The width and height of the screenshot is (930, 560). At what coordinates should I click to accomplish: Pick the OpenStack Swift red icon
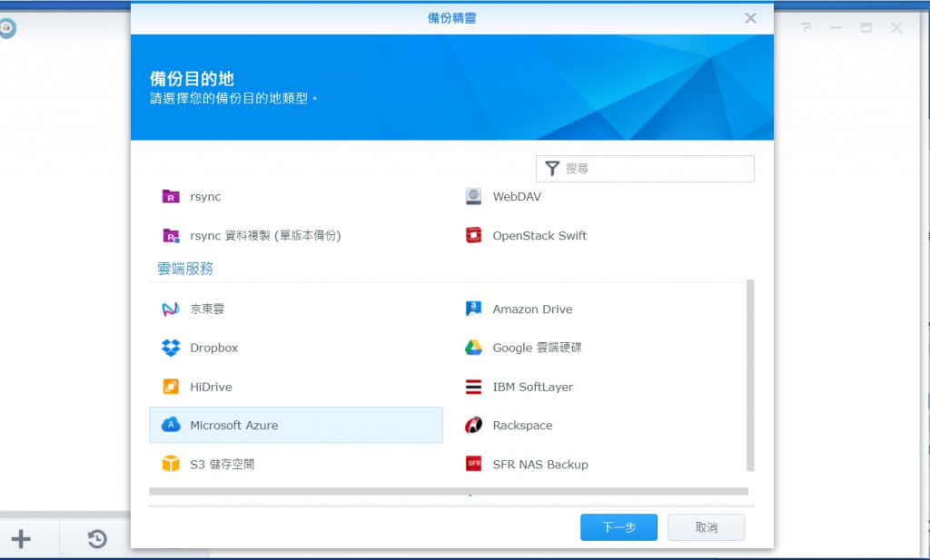tap(473, 235)
